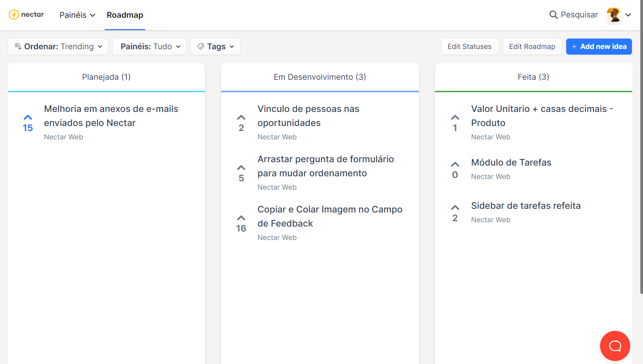This screenshot has height=364, width=643.
Task: Click the search magnifier icon
Action: point(553,15)
